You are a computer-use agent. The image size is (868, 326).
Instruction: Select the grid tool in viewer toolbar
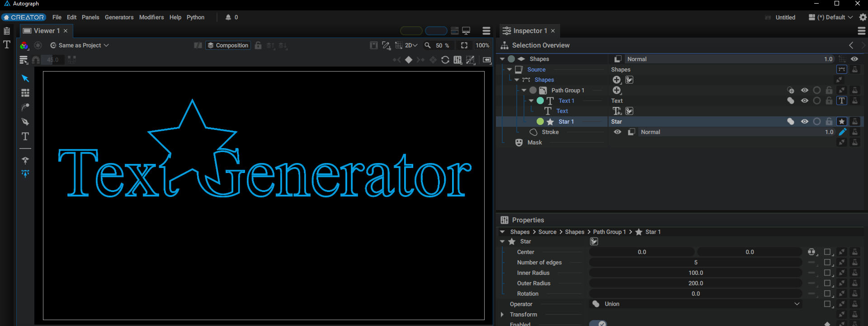(x=25, y=93)
